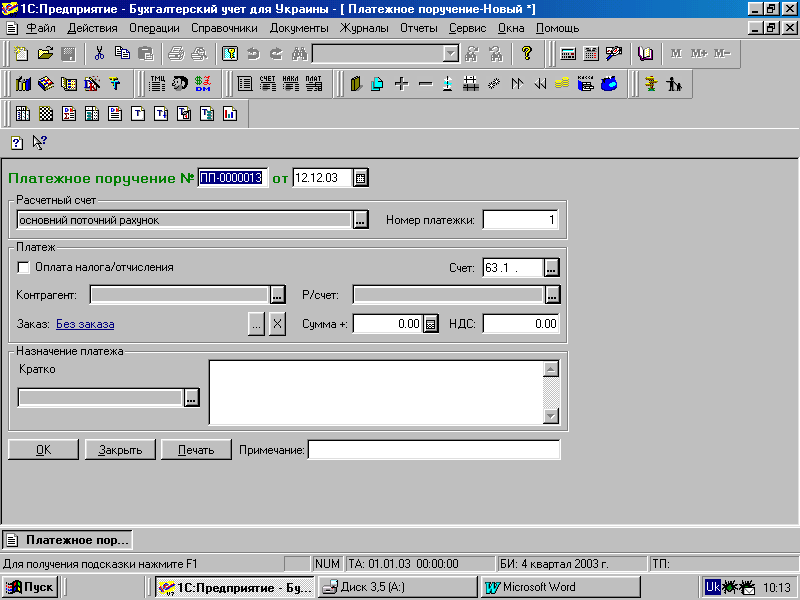
Task: Open the Заказ selection ellipsis button
Action: coord(256,324)
